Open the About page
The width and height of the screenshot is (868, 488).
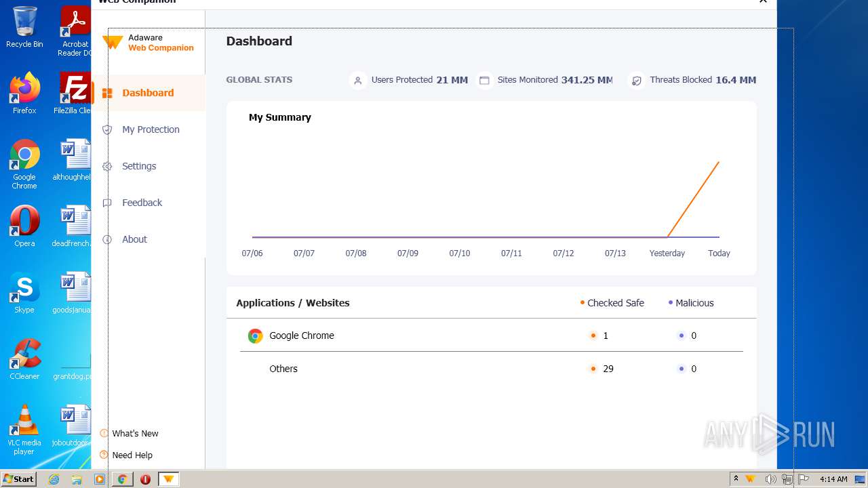pos(134,239)
